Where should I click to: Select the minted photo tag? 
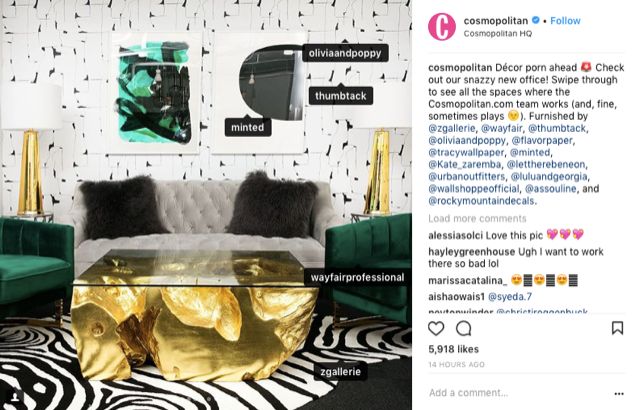[248, 127]
